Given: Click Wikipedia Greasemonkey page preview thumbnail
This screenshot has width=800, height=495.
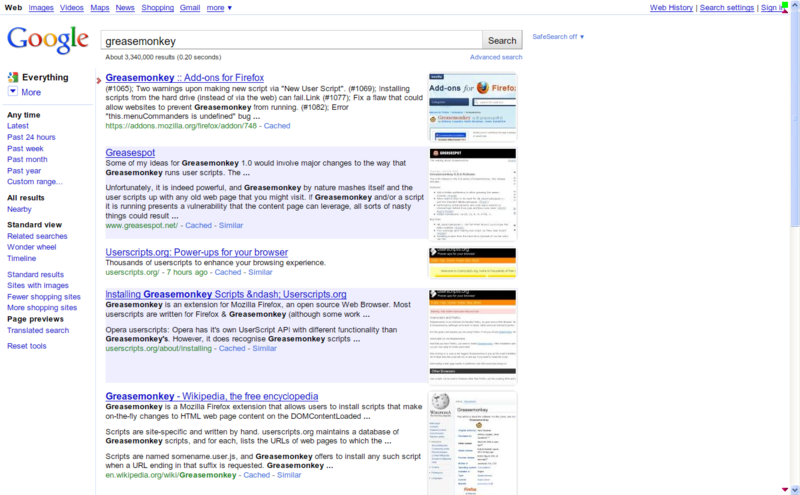Looking at the screenshot, I should click(x=472, y=443).
